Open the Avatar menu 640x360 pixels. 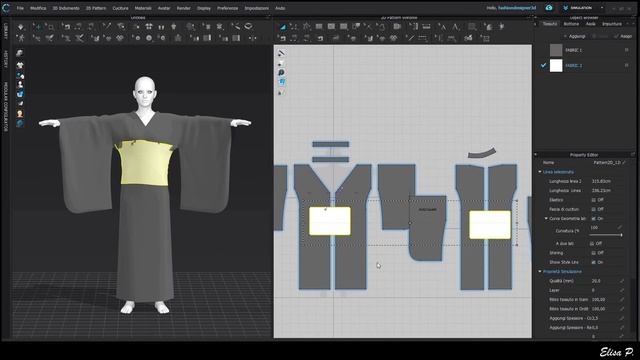point(164,8)
